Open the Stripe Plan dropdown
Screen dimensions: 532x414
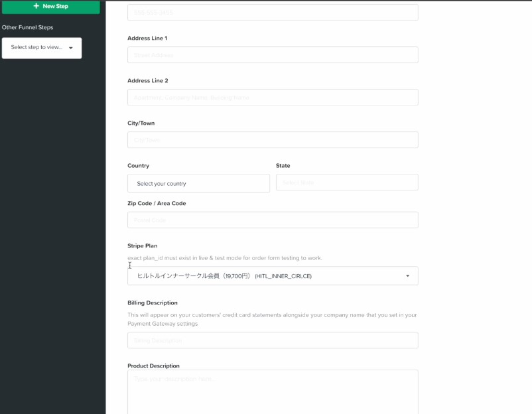273,276
